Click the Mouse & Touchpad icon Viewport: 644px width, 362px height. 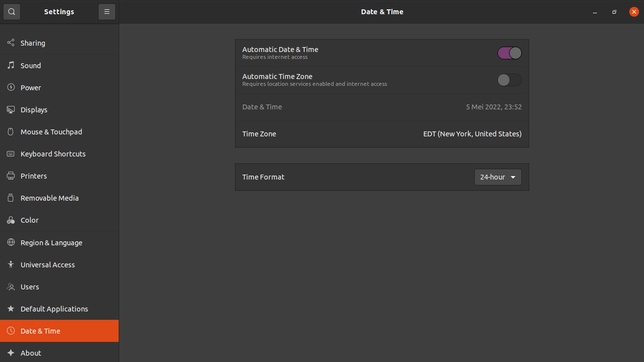pos(10,131)
